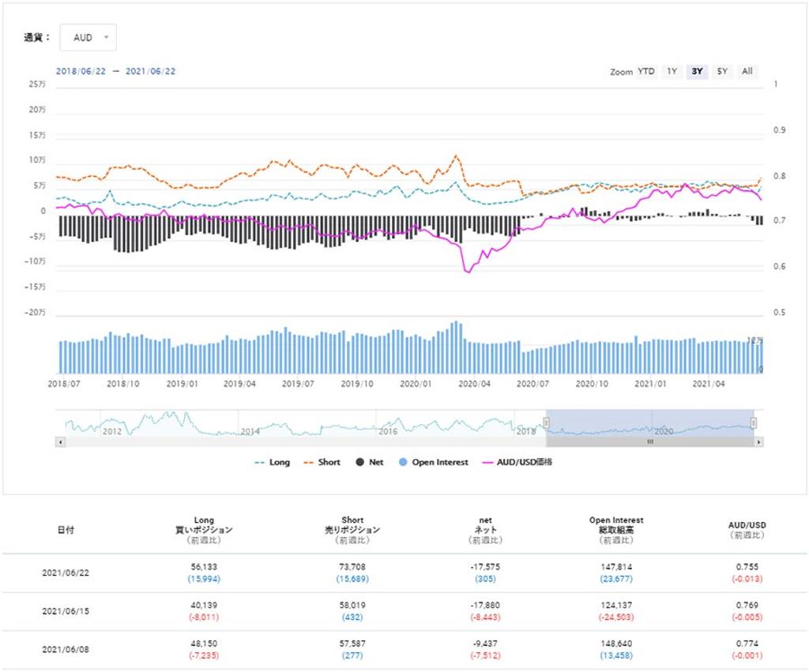The width and height of the screenshot is (809, 672).
Task: Click the 2012 area in navigator
Action: point(112,431)
